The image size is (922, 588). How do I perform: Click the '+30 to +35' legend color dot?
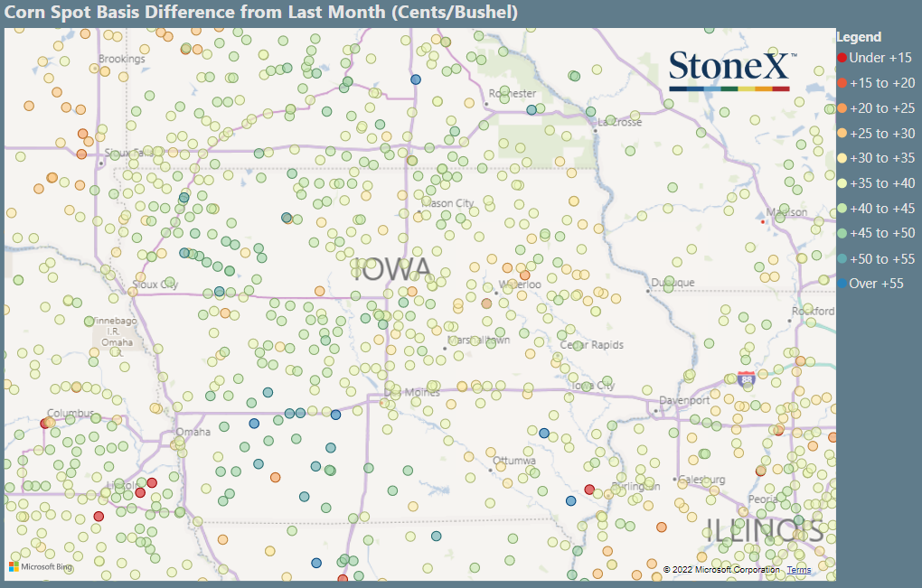click(x=842, y=158)
